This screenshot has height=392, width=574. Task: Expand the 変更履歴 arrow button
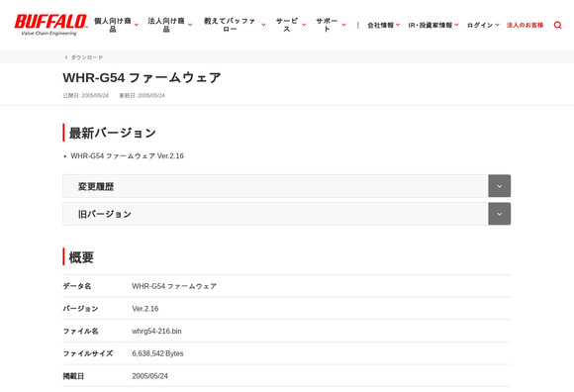pos(500,186)
